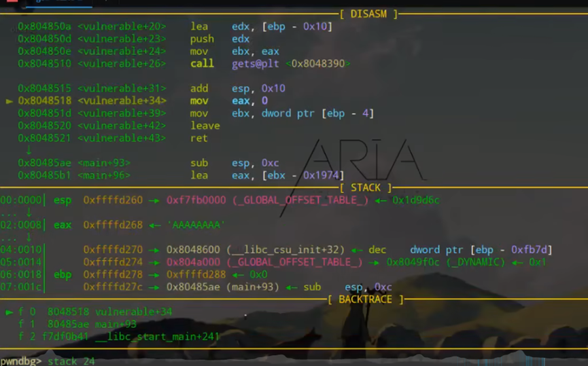Click the BACKTRACE section header
588x366 pixels.
point(365,299)
